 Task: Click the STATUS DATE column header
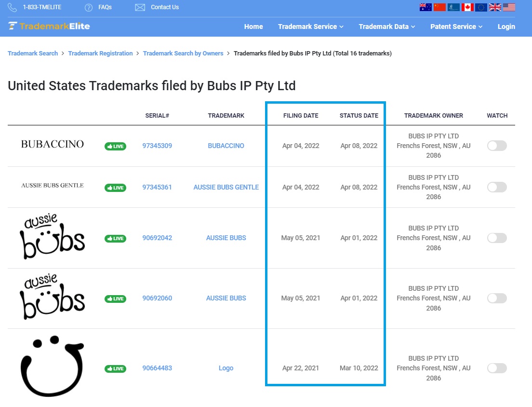[x=359, y=115]
